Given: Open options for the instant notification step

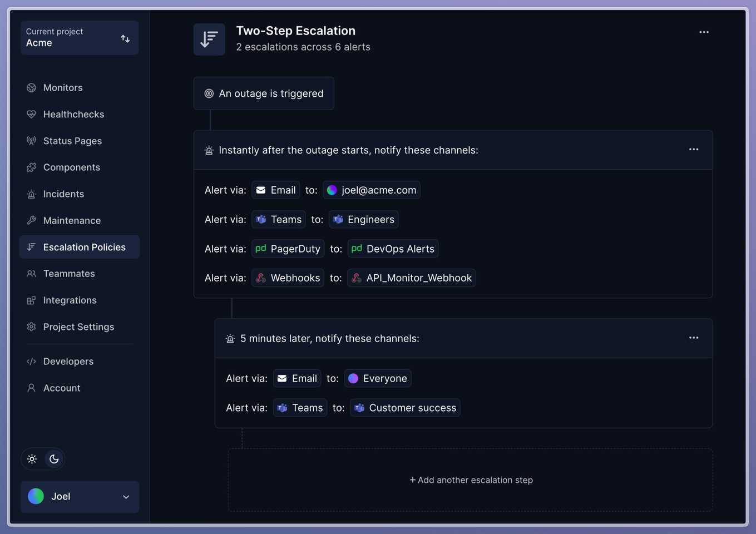Looking at the screenshot, I should coord(694,149).
